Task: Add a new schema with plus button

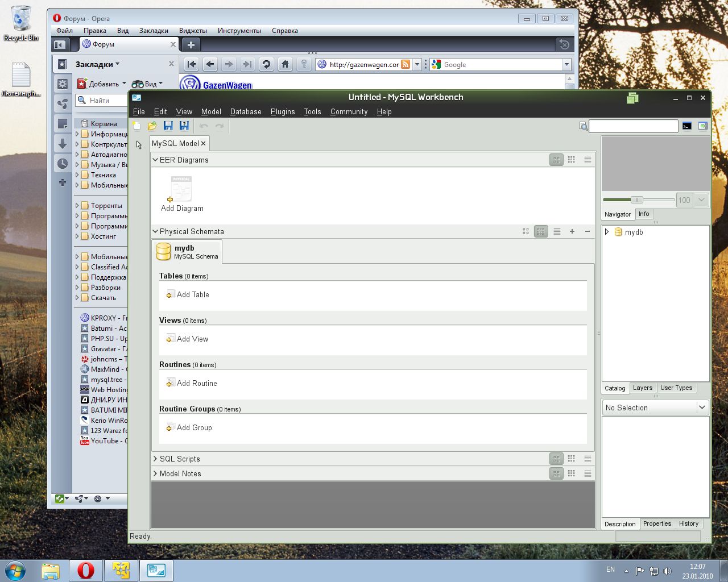Action: (x=572, y=231)
